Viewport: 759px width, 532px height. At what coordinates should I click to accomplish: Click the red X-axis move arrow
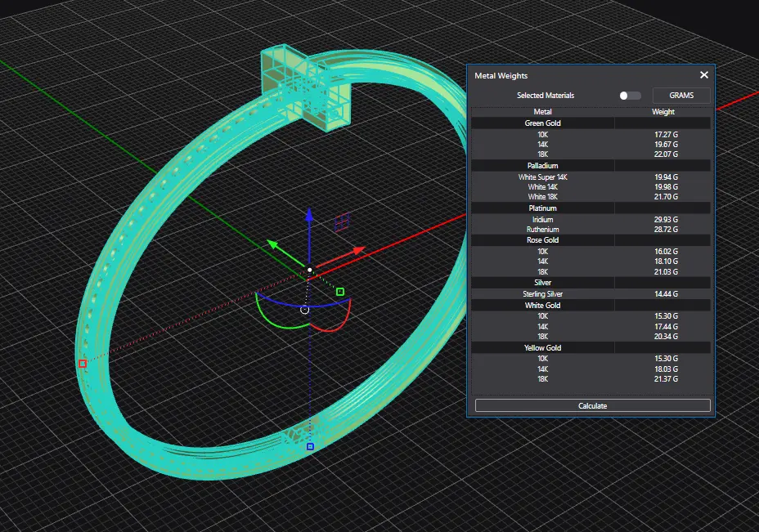[x=356, y=249]
